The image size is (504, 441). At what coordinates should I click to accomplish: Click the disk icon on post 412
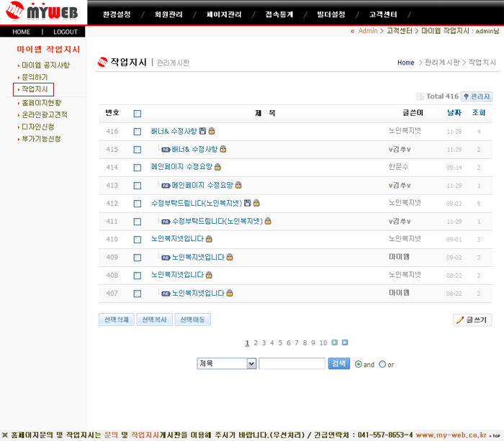[248, 203]
